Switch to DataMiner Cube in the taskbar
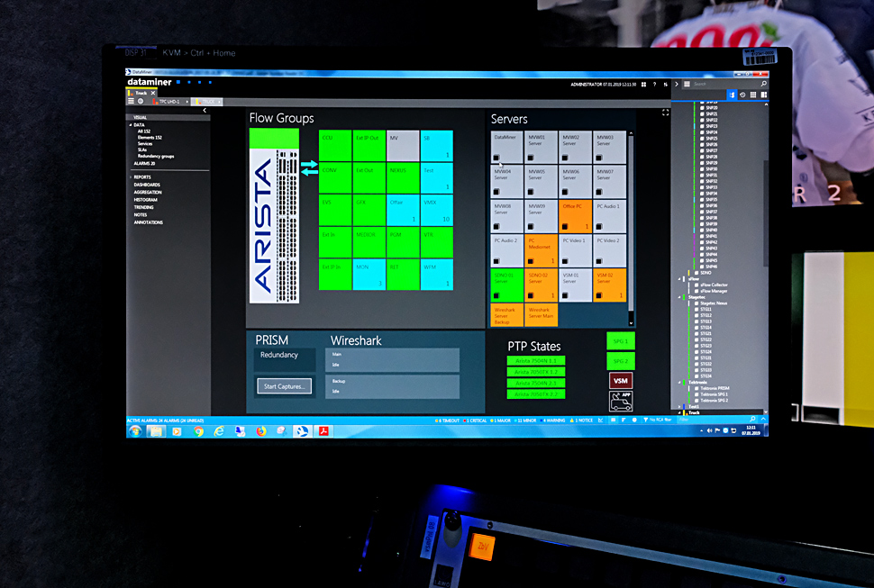Viewport: 874px width, 588px height. (302, 431)
